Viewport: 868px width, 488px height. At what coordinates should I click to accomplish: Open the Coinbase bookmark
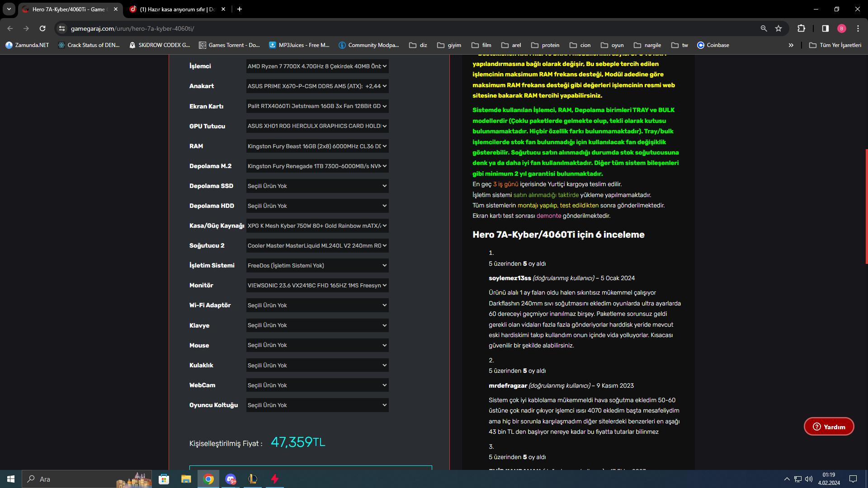(713, 45)
